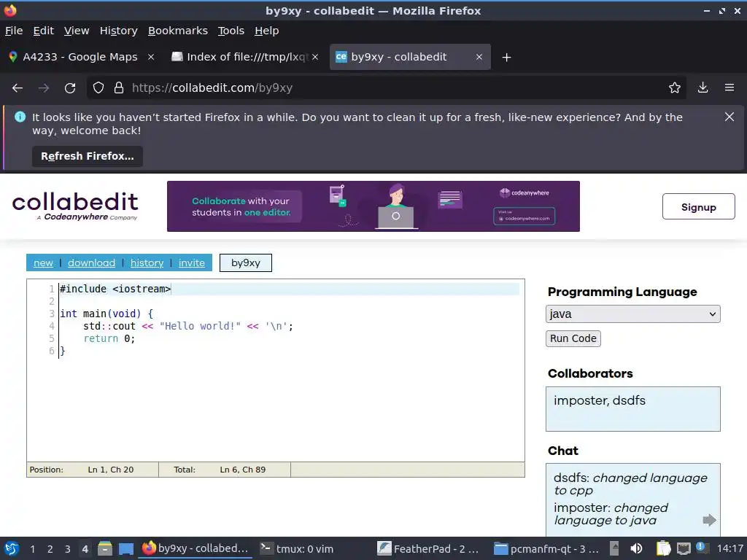Screen dimensions: 747x560
Task: Open the View menu
Action: click(77, 31)
